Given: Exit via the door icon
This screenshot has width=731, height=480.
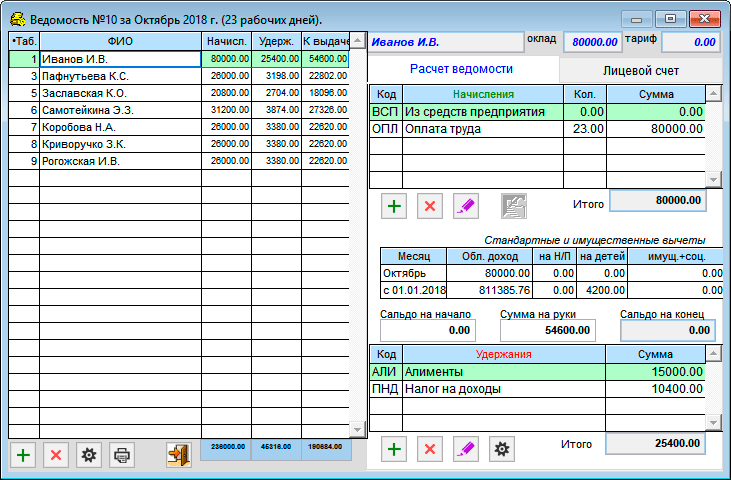Looking at the screenshot, I should point(179,455).
